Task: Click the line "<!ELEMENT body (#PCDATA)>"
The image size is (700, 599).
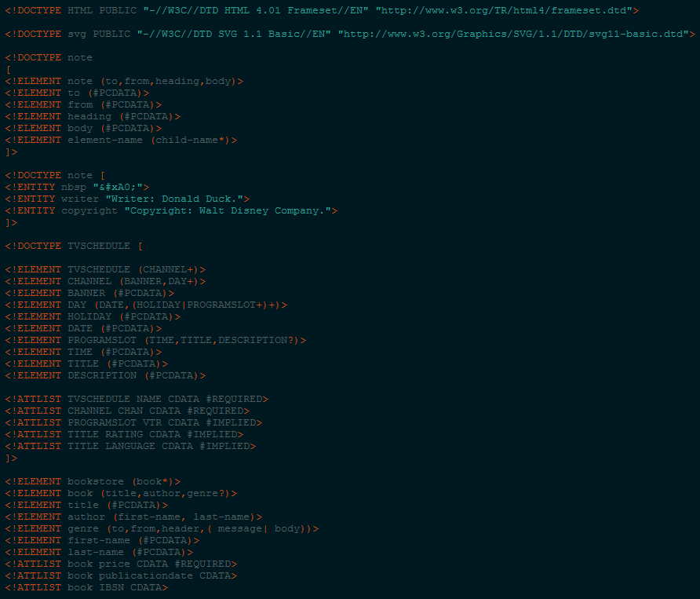Action: point(83,128)
